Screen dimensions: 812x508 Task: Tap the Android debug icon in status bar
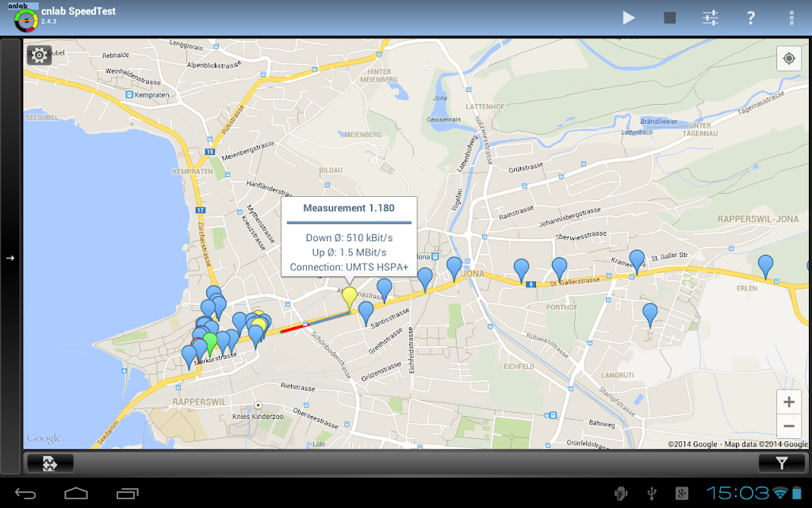[621, 493]
